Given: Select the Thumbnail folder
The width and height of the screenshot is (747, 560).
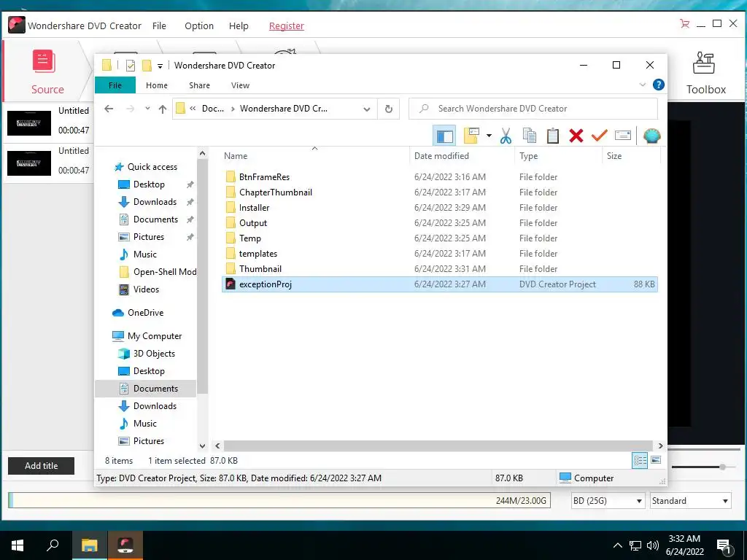Looking at the screenshot, I should (x=260, y=268).
